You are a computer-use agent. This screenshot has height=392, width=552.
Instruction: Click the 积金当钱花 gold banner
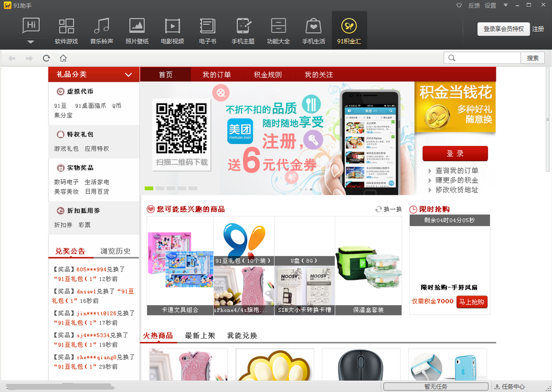(x=455, y=107)
